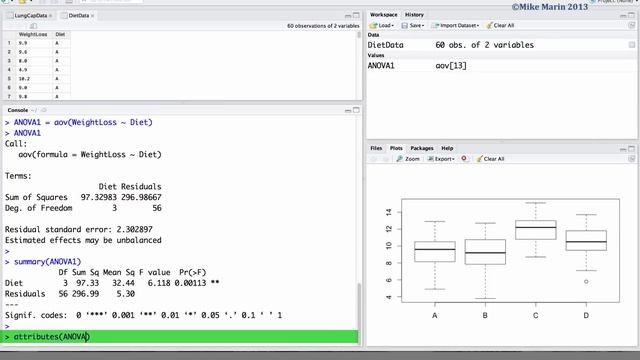Open the Help tab
The height and width of the screenshot is (360, 640).
pos(447,148)
